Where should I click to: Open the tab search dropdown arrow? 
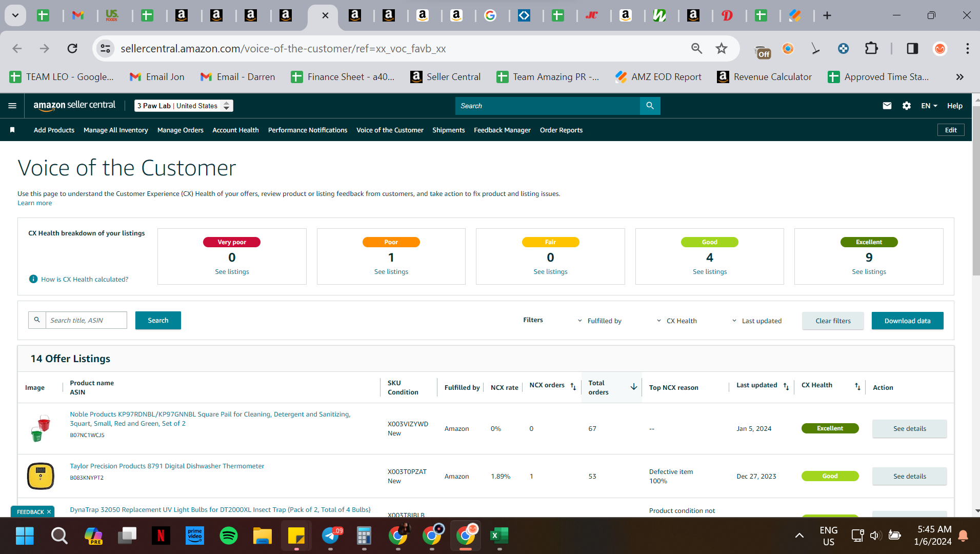pos(15,15)
